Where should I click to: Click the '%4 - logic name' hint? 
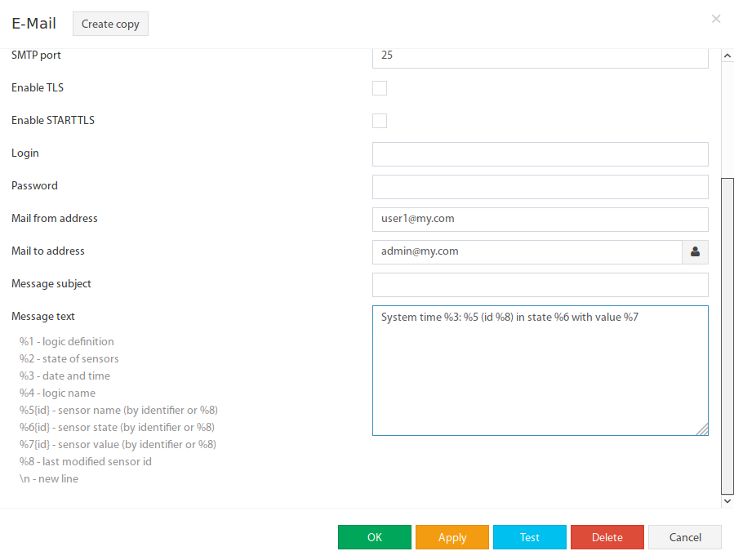pyautogui.click(x=57, y=393)
